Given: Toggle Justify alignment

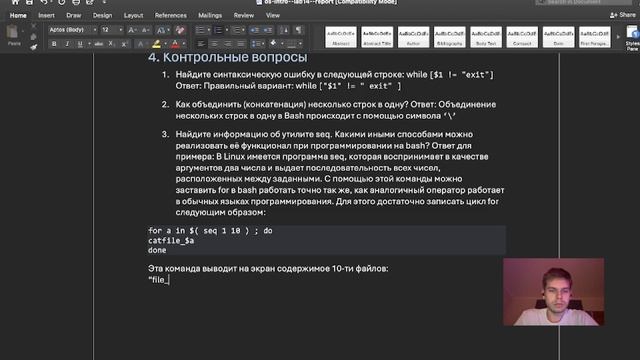Looking at the screenshot, I should tap(241, 44).
